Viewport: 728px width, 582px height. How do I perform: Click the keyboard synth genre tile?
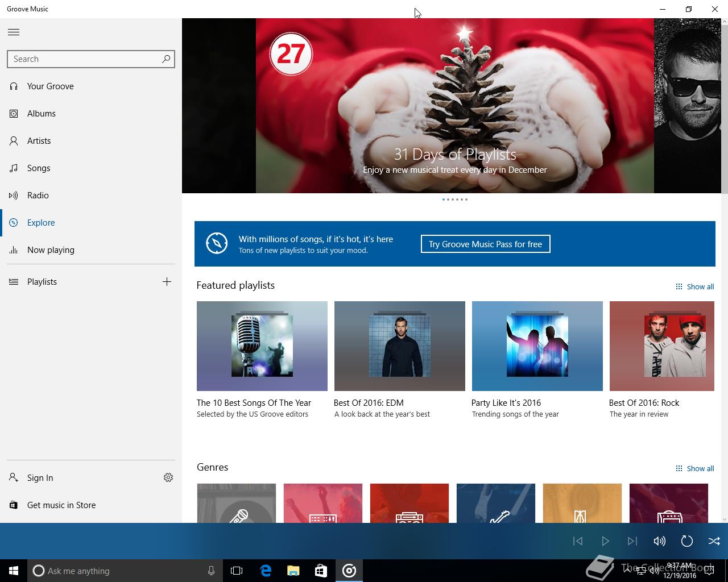[323, 503]
